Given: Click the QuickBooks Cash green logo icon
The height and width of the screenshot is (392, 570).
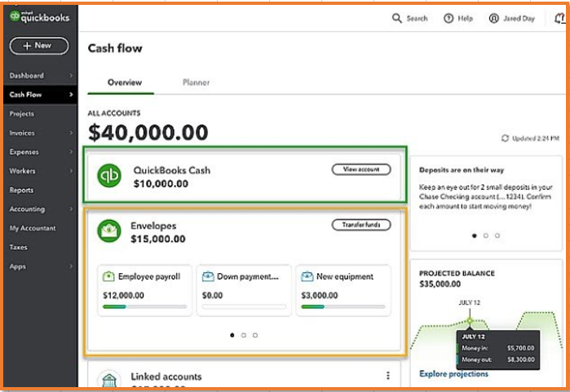Looking at the screenshot, I should pos(109,175).
